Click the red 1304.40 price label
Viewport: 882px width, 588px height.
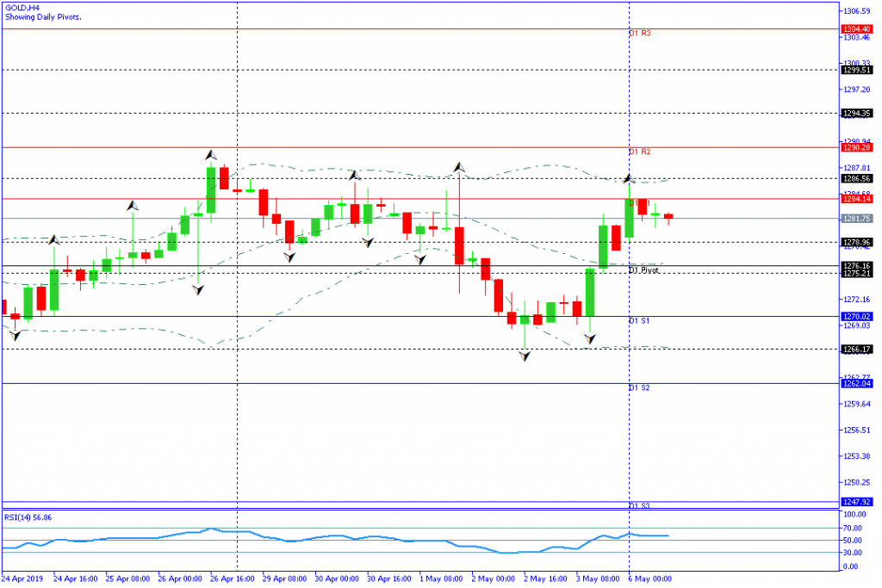pyautogui.click(x=858, y=29)
